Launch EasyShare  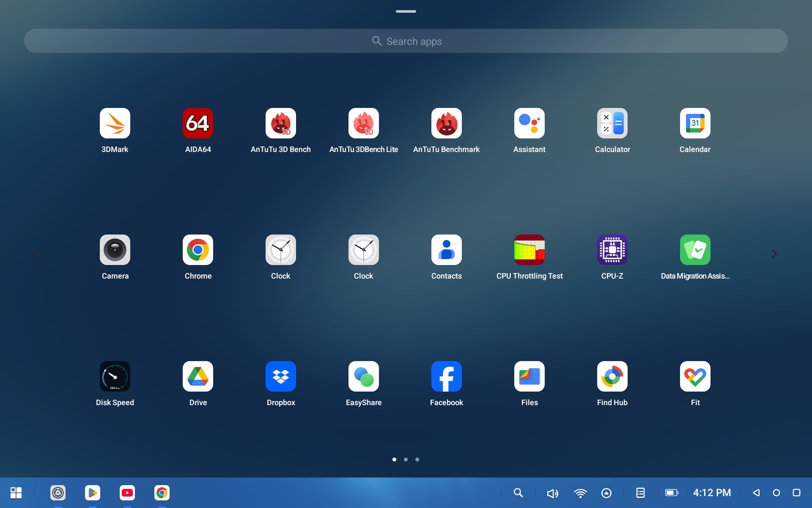[364, 376]
